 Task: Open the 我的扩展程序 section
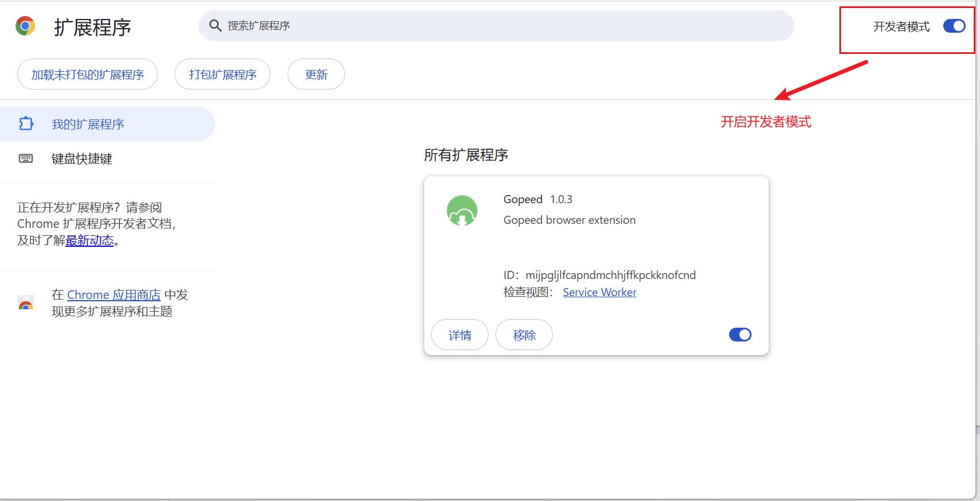pos(107,124)
